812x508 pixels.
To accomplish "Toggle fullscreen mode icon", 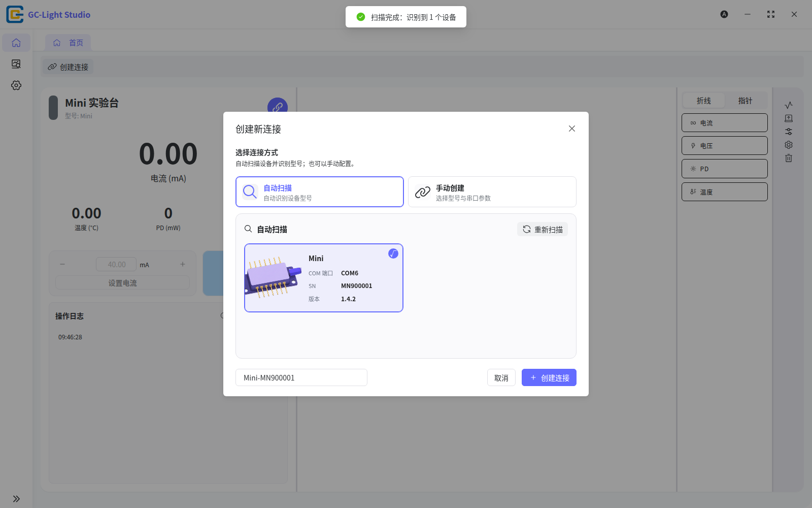I will (771, 14).
